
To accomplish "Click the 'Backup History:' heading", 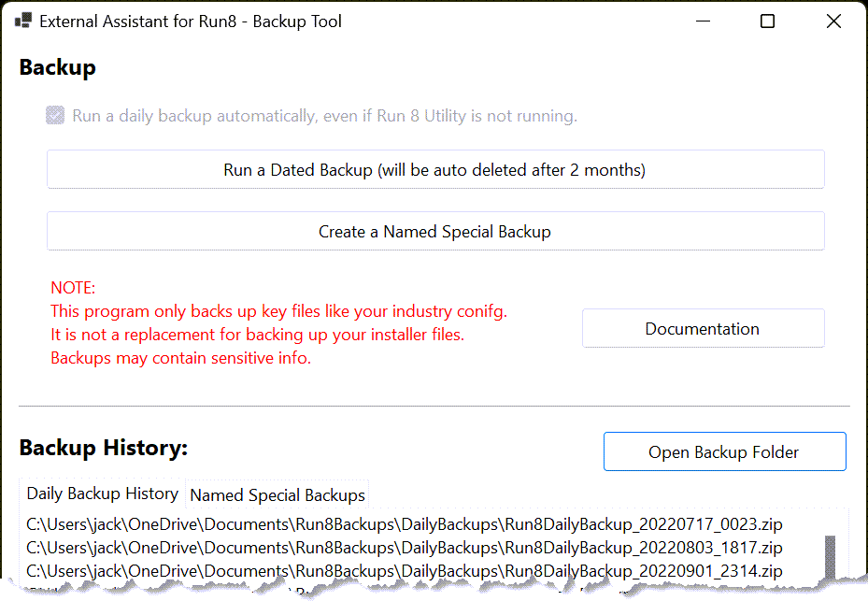I will [x=104, y=448].
